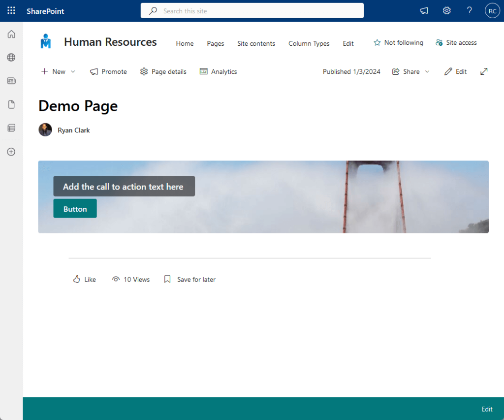Click the Share button
The image size is (504, 420).
406,71
